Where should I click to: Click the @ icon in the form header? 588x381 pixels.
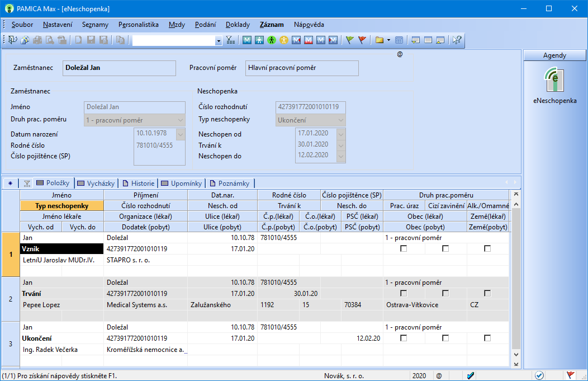[400, 54]
